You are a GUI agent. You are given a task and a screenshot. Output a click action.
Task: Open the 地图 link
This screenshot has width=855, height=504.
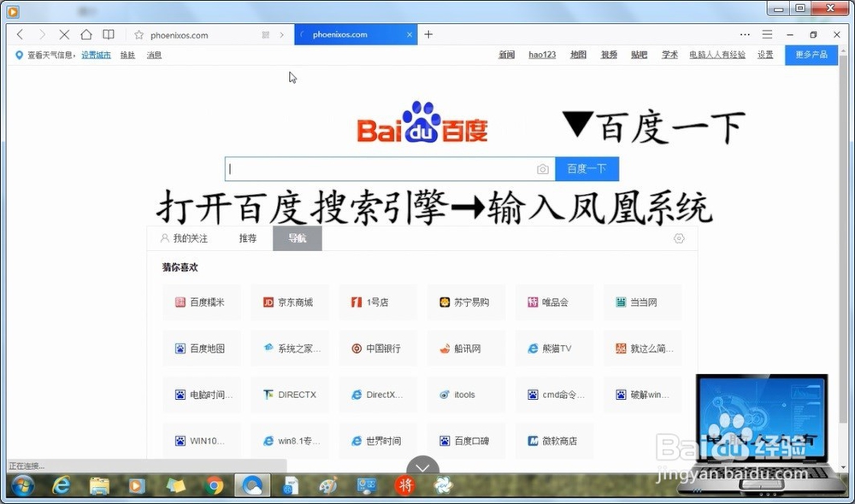click(578, 55)
